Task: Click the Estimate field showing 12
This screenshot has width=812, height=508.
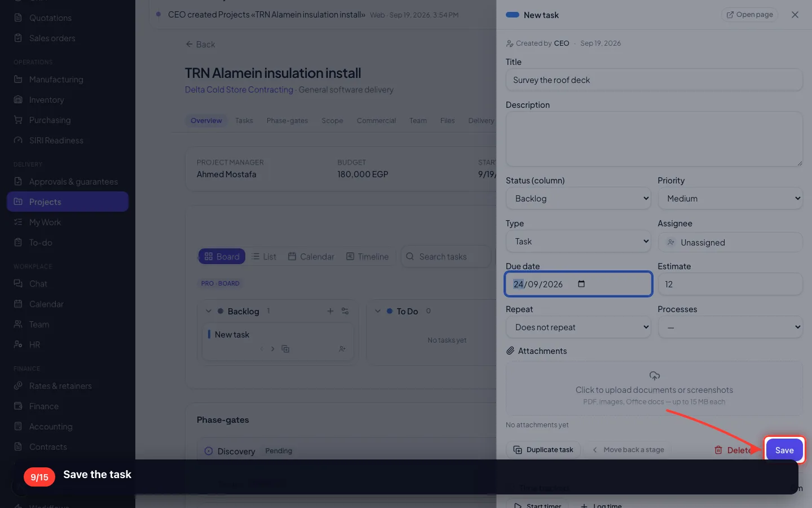Action: pyautogui.click(x=730, y=284)
